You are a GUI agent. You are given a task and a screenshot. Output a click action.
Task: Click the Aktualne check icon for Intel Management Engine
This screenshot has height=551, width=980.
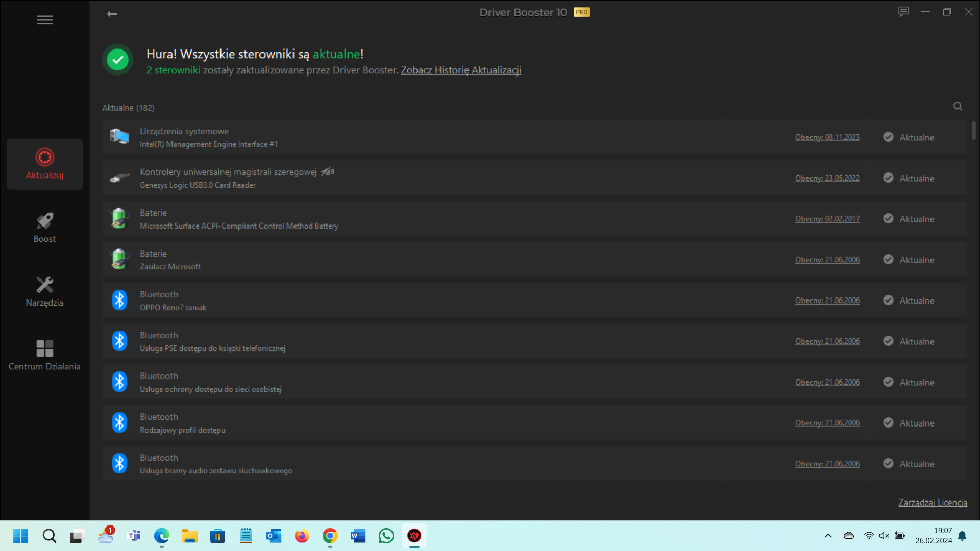click(888, 137)
